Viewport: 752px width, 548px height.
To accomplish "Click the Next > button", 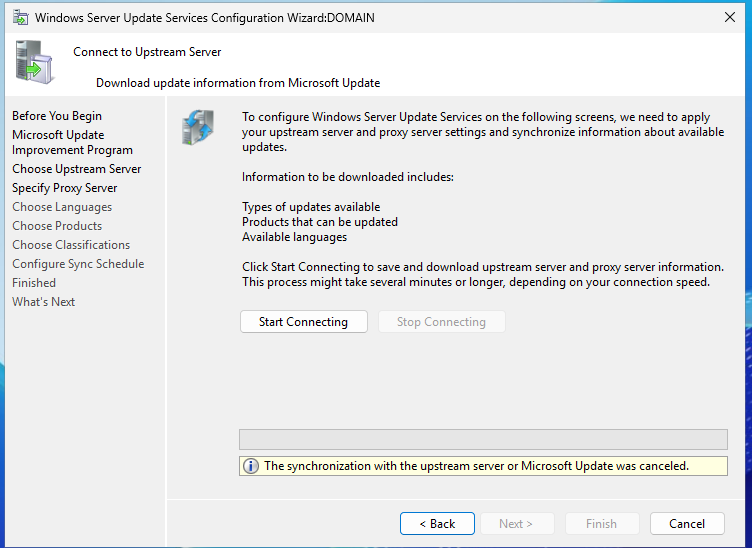I will 517,524.
